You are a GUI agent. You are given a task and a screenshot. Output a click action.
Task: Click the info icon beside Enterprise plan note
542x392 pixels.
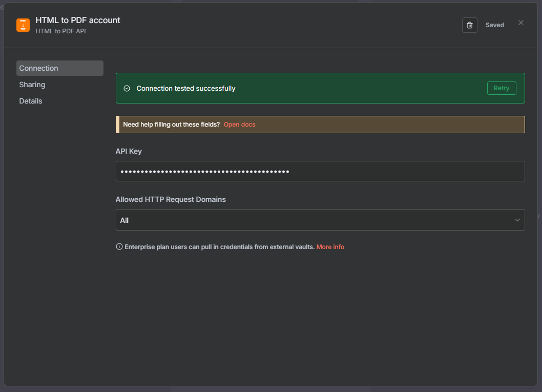(119, 247)
